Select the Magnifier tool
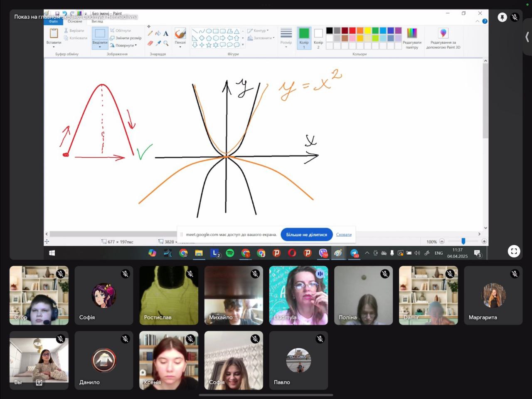Image resolution: width=532 pixels, height=399 pixels. coord(165,43)
